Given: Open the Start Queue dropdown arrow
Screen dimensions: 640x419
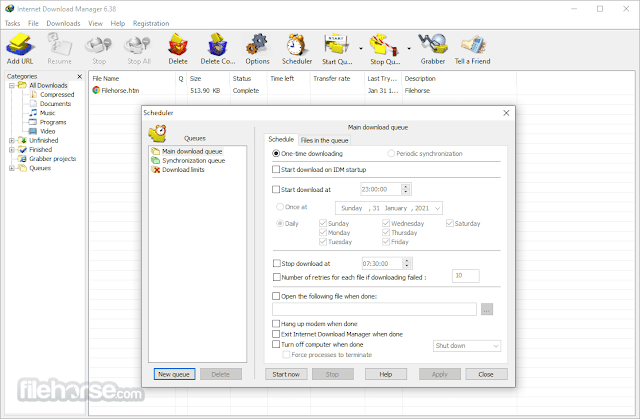Looking at the screenshot, I should tap(361, 49).
